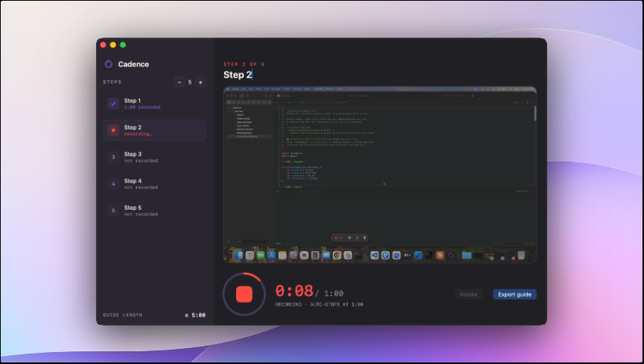Click the 0:08 elapsed timer
This screenshot has height=364, width=644.
point(294,291)
